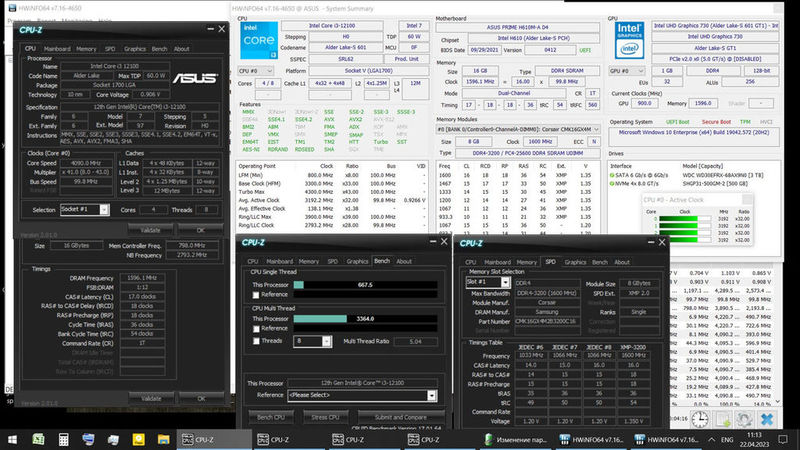Tick the Reference checkbox under CPU Single Thread
800x450 pixels.
point(256,295)
